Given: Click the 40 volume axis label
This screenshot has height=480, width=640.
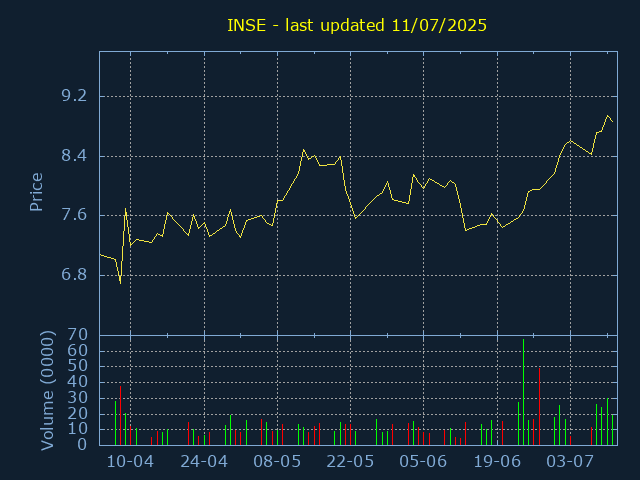Looking at the screenshot, I should pyautogui.click(x=78, y=382).
